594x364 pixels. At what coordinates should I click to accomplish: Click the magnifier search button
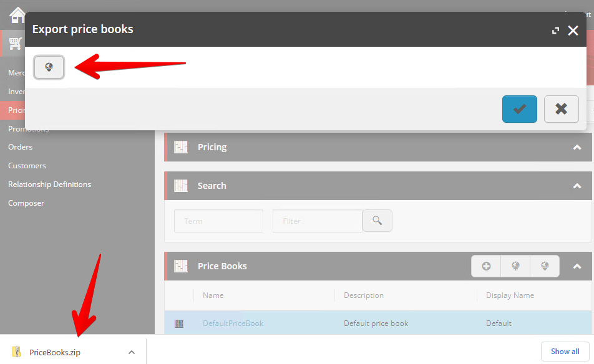[377, 221]
